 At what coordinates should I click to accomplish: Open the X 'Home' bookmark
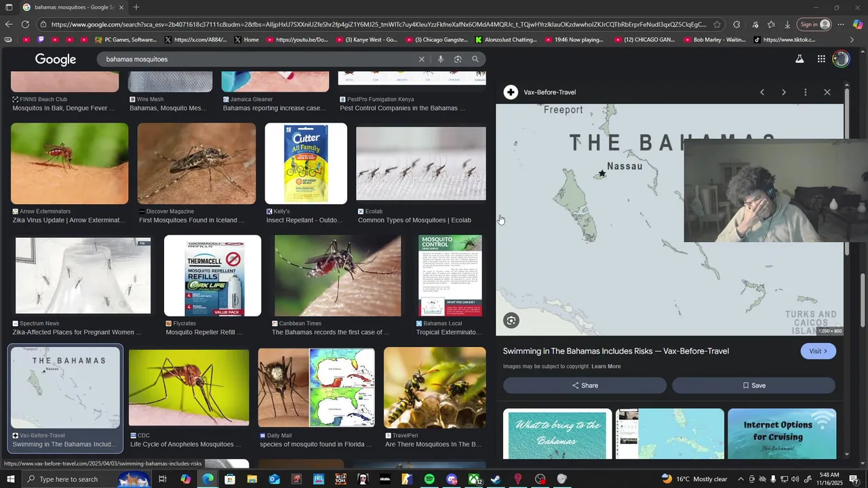click(247, 40)
